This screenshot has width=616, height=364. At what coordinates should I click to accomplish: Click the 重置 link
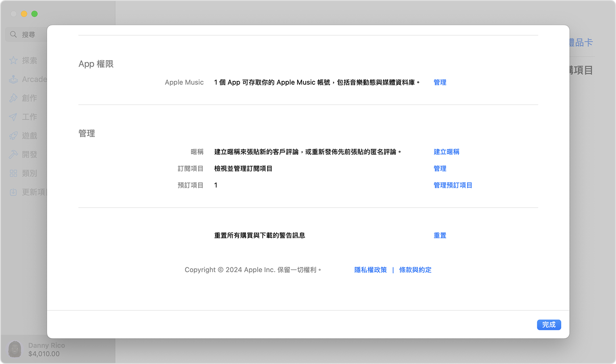(440, 235)
